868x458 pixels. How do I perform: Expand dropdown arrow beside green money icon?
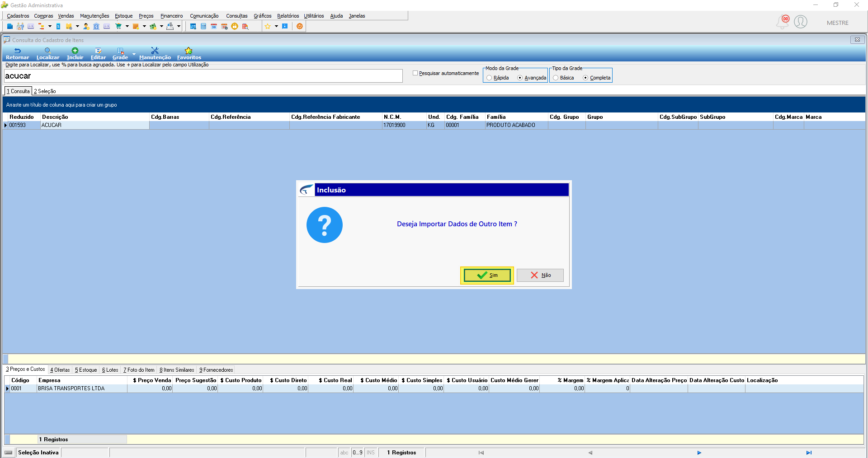pos(161,26)
